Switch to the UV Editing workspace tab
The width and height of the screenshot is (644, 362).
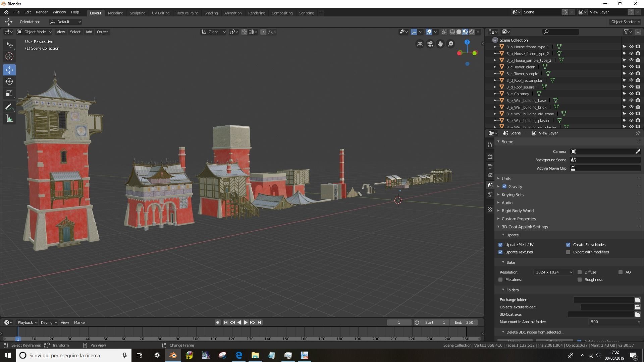click(x=161, y=13)
